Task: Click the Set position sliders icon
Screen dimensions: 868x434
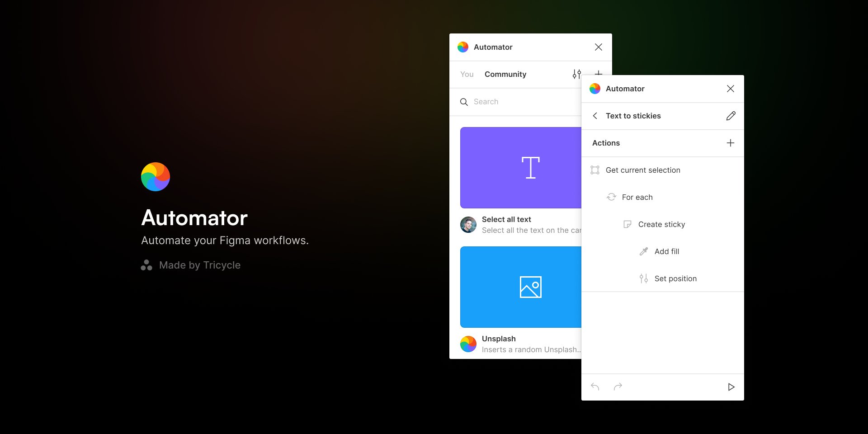Action: pyautogui.click(x=644, y=278)
